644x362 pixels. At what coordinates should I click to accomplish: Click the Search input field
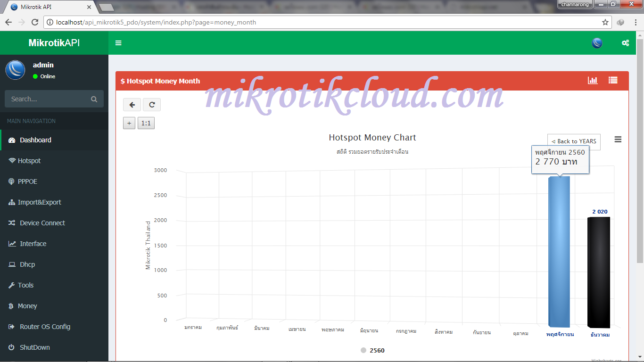46,99
